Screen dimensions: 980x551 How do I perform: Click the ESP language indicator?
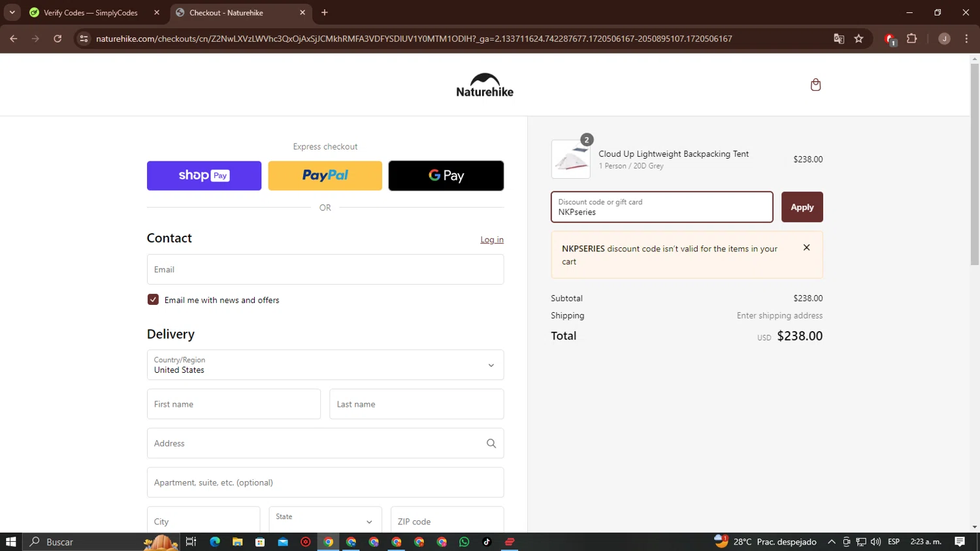tap(894, 542)
